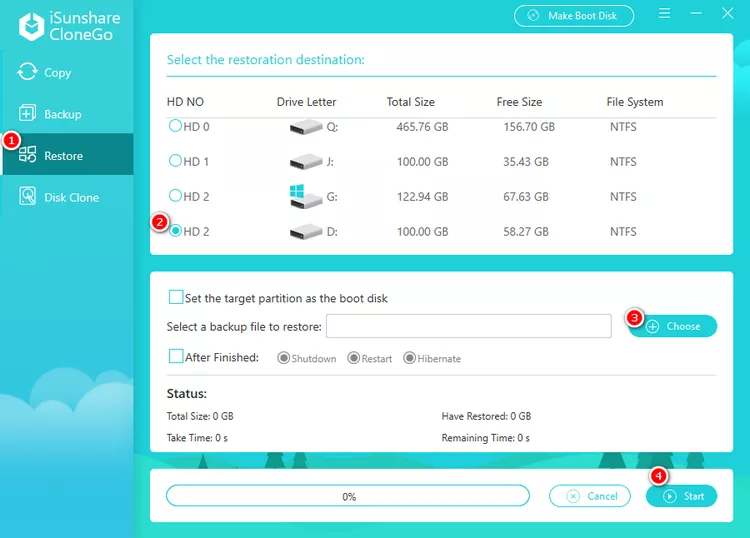Choose the Shutdown radio option
Screen dimensions: 750x538
(283, 358)
